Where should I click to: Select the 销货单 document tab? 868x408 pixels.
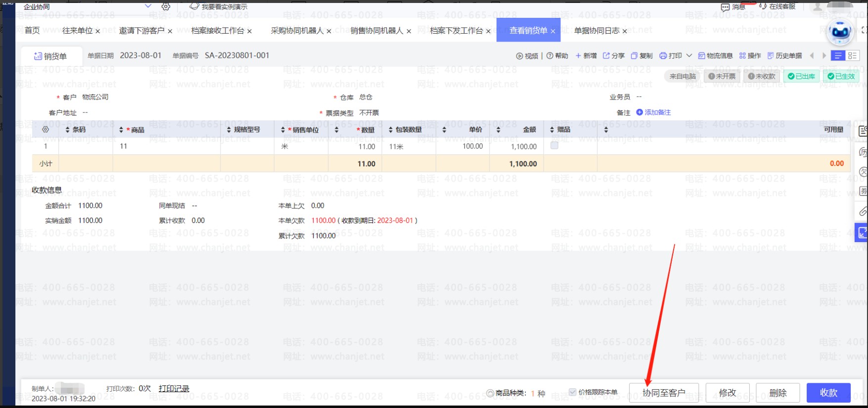click(50, 56)
